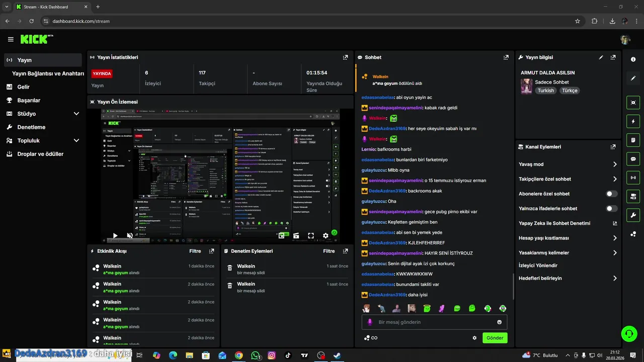The image size is (644, 362).
Task: Focus the Bir mesaj gönderin input
Action: click(434, 322)
